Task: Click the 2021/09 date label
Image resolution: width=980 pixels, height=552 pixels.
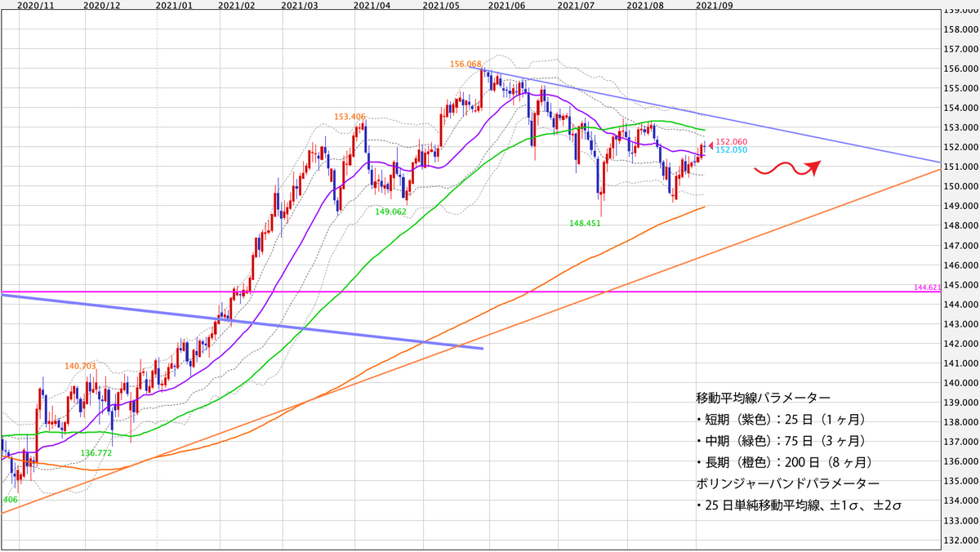Action: tap(713, 5)
